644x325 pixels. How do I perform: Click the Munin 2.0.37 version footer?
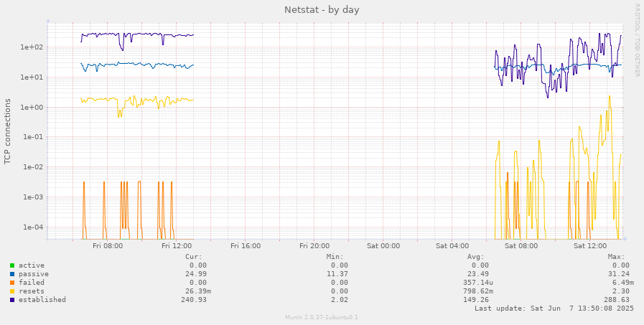click(322, 317)
